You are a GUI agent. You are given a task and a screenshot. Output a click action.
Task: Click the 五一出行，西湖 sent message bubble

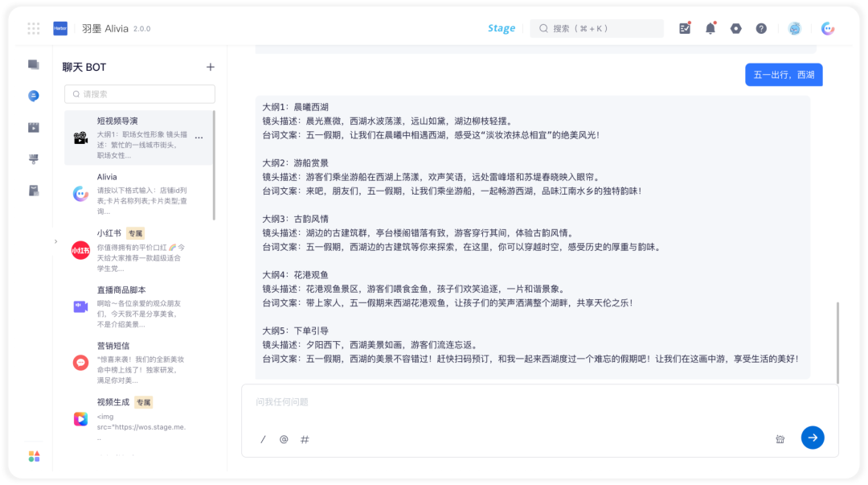(x=784, y=75)
